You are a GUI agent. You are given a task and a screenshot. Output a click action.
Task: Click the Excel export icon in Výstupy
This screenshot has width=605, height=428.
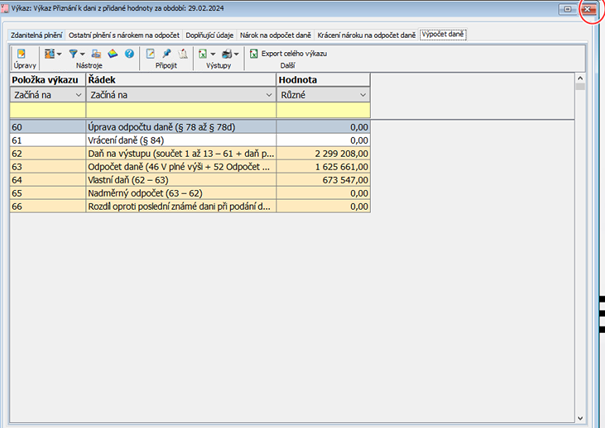(202, 53)
